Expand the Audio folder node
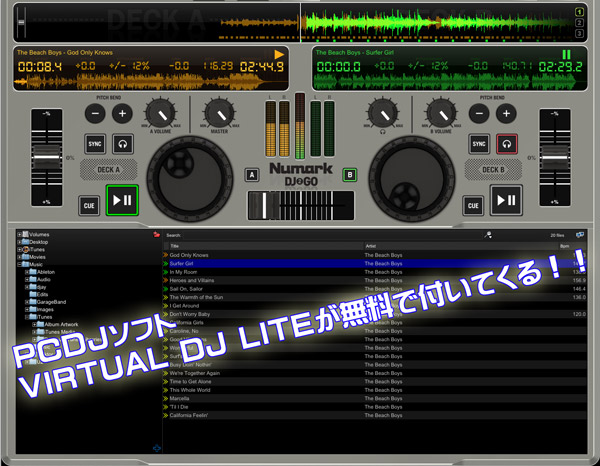600x466 pixels. [x=27, y=279]
